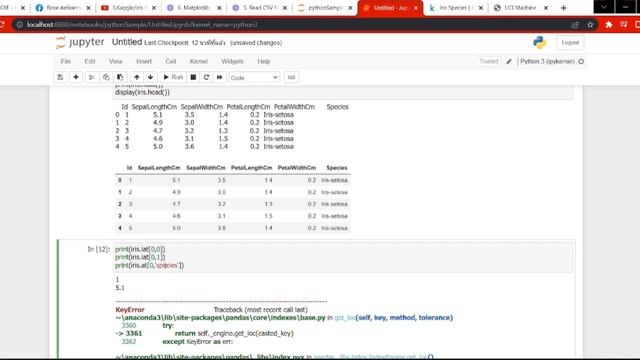
Task: Paste cells below icon
Action: point(120,77)
